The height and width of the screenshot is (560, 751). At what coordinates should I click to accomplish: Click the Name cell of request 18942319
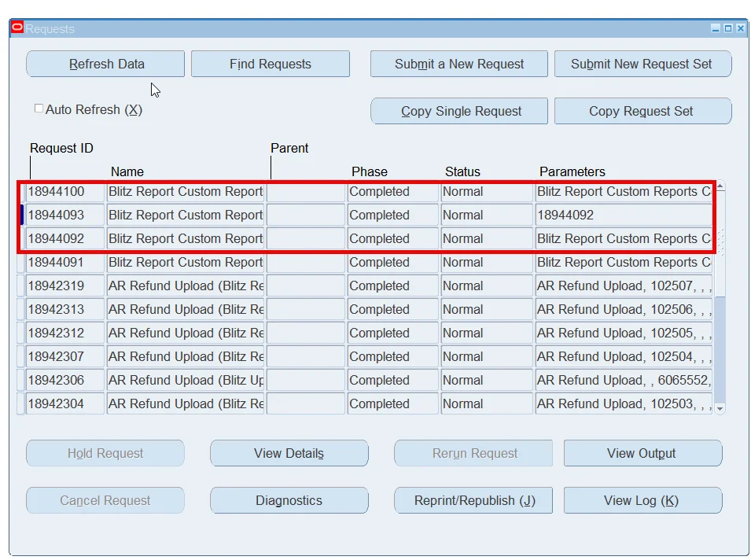[186, 286]
